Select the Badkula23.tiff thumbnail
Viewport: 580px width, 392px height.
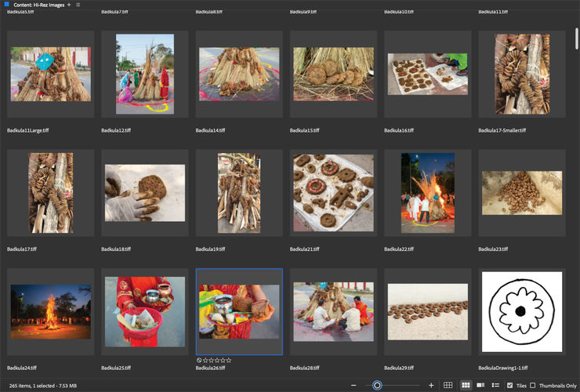(x=522, y=193)
